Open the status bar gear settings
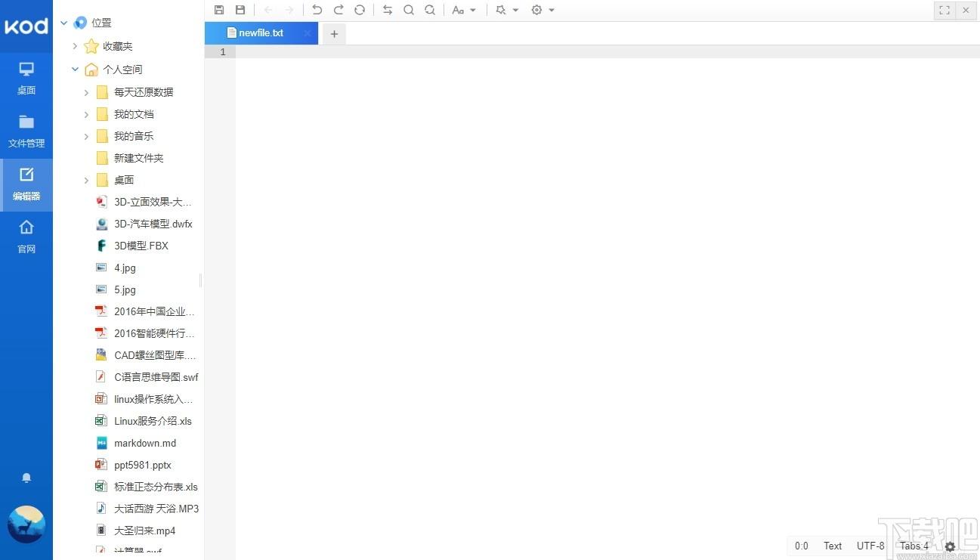Image resolution: width=980 pixels, height=560 pixels. pyautogui.click(x=950, y=546)
